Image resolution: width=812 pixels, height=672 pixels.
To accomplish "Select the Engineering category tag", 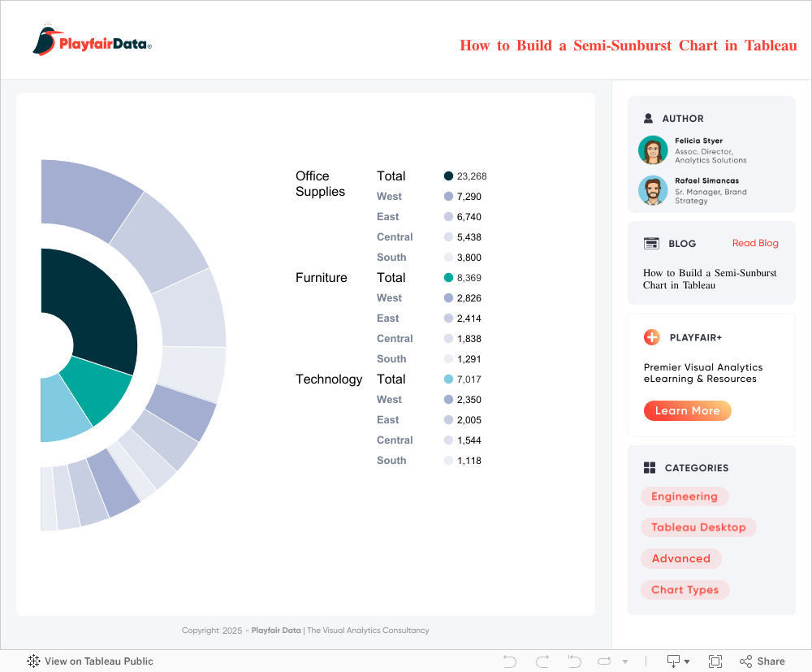I will pos(685,496).
